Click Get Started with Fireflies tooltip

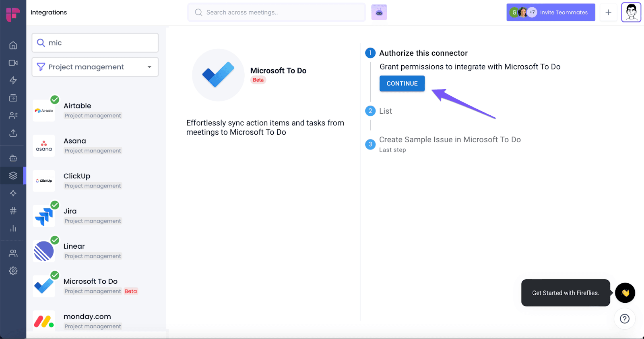point(566,293)
